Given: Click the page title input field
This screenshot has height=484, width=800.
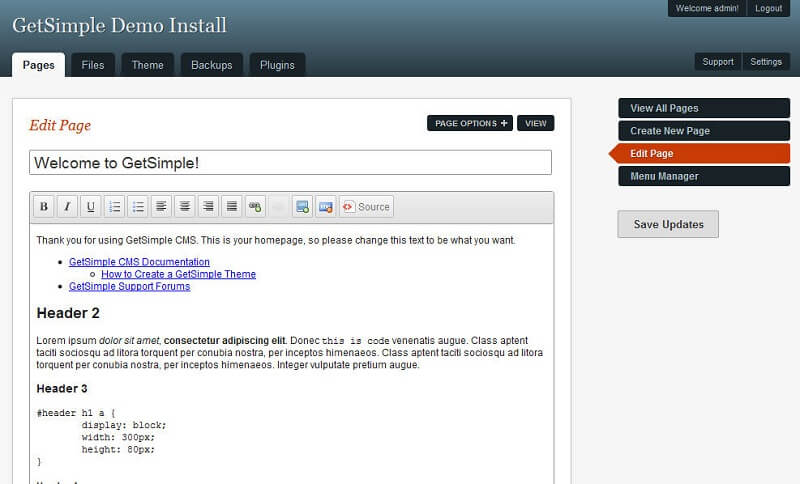Looking at the screenshot, I should pyautogui.click(x=290, y=162).
